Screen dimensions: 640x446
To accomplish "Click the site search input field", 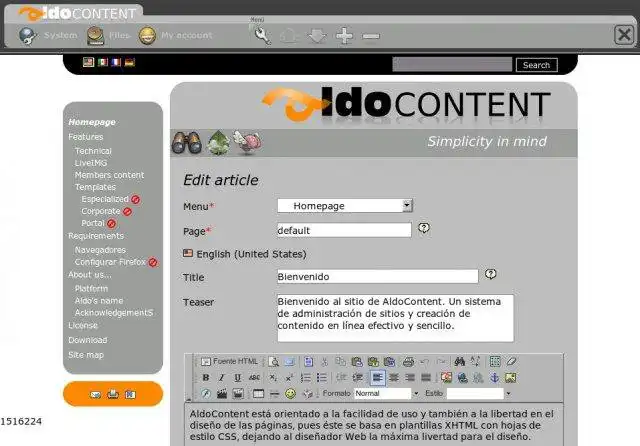I will 452,64.
